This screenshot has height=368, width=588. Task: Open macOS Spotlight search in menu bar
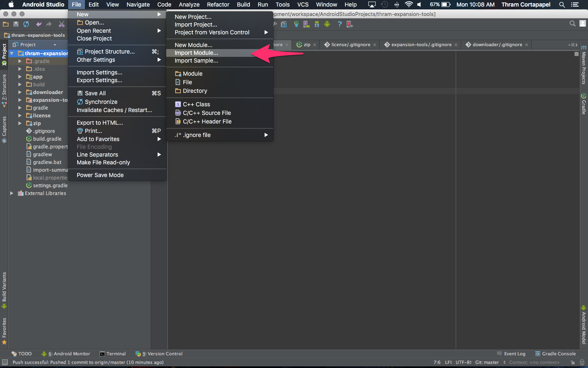point(562,4)
